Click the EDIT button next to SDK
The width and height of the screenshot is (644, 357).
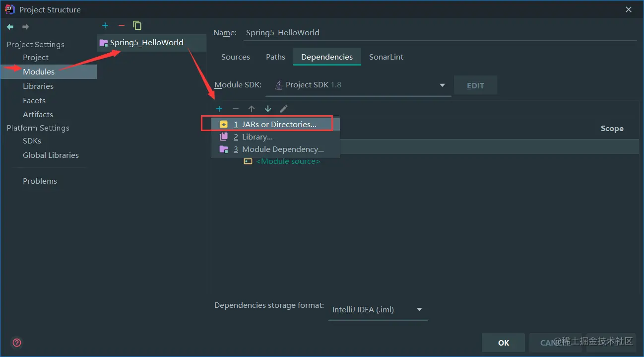475,85
